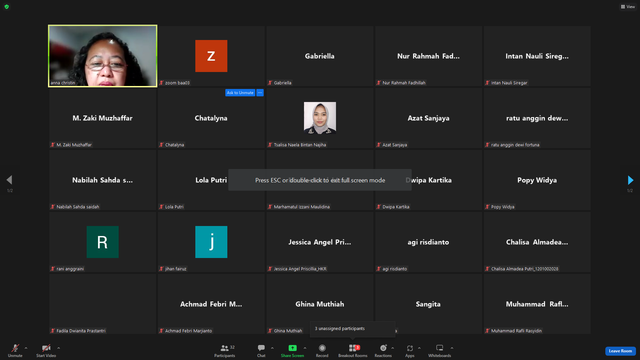Expand the caret next to Whiteboards
640x360 pixels.
[x=452, y=348]
